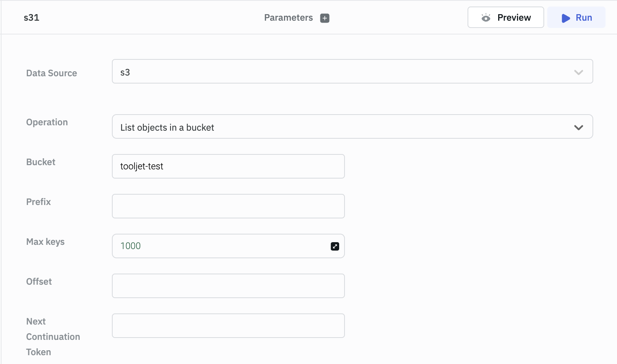The image size is (617, 364).
Task: Run the s31 query
Action: 576,18
